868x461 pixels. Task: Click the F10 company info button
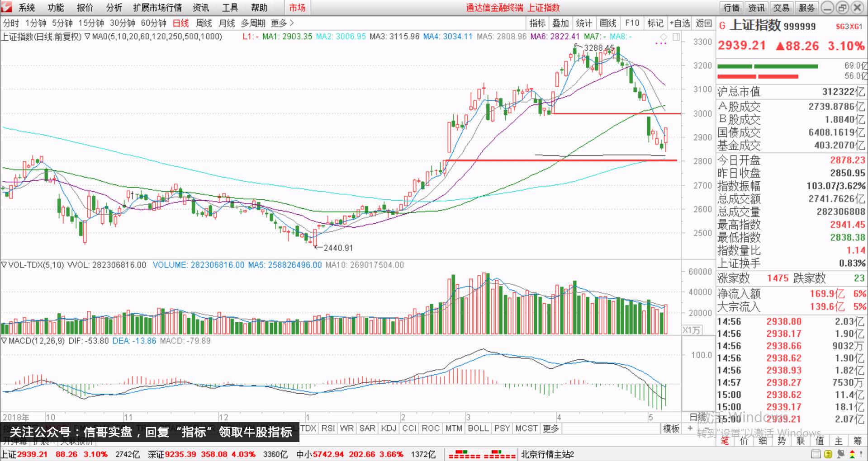(632, 23)
